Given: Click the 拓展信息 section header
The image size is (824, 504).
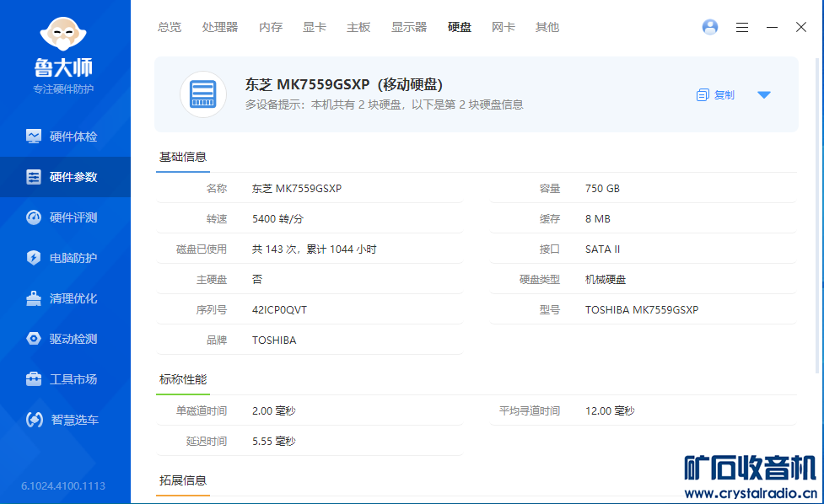Looking at the screenshot, I should pos(183,480).
